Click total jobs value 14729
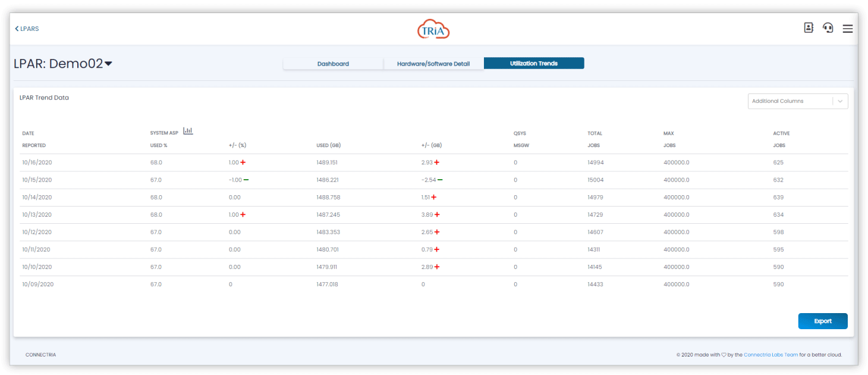 coord(595,214)
